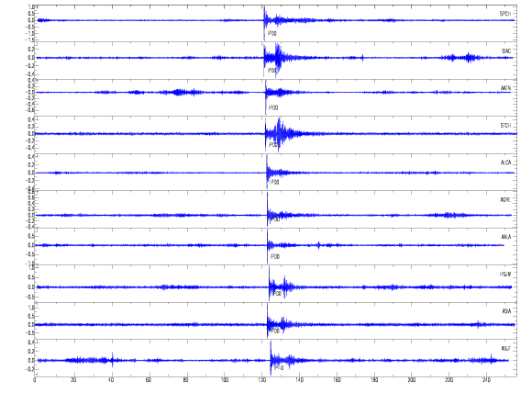Click the 240 tick on time axis
The width and height of the screenshot is (532, 404).
click(x=486, y=380)
